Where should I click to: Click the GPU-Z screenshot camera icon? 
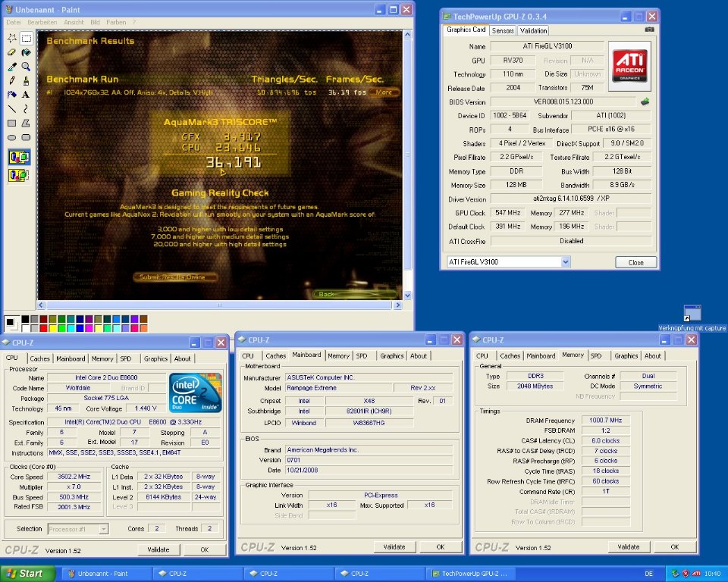pyautogui.click(x=650, y=30)
